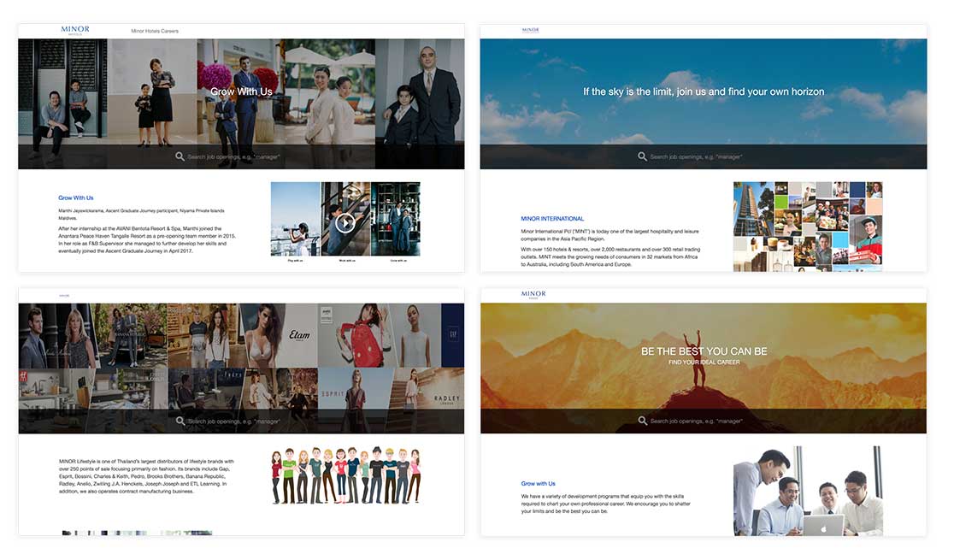Click the Minor Hotels logo in top-left page

pos(74,30)
